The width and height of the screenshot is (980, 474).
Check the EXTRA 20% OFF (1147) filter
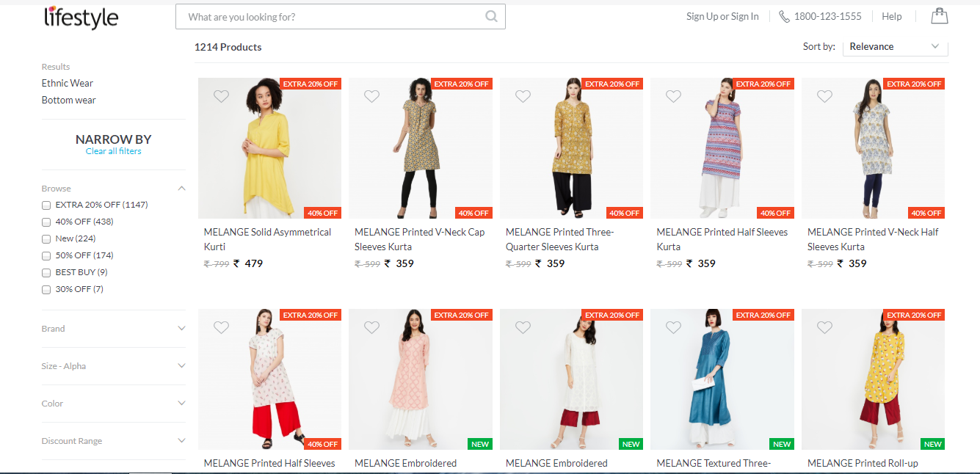(46, 205)
